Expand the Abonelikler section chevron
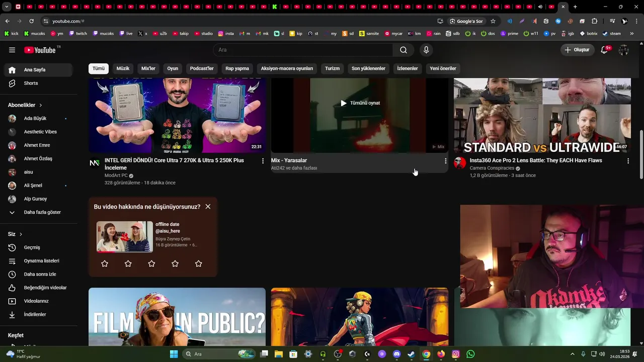 [41, 105]
